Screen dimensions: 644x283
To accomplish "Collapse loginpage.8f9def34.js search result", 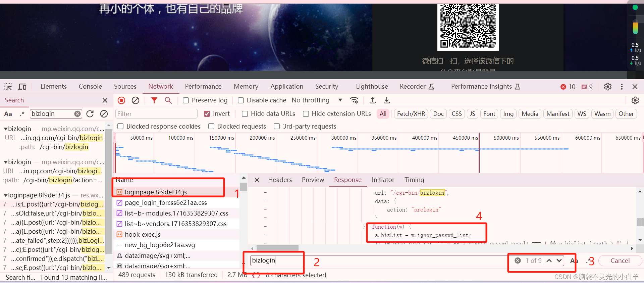I will [x=6, y=195].
